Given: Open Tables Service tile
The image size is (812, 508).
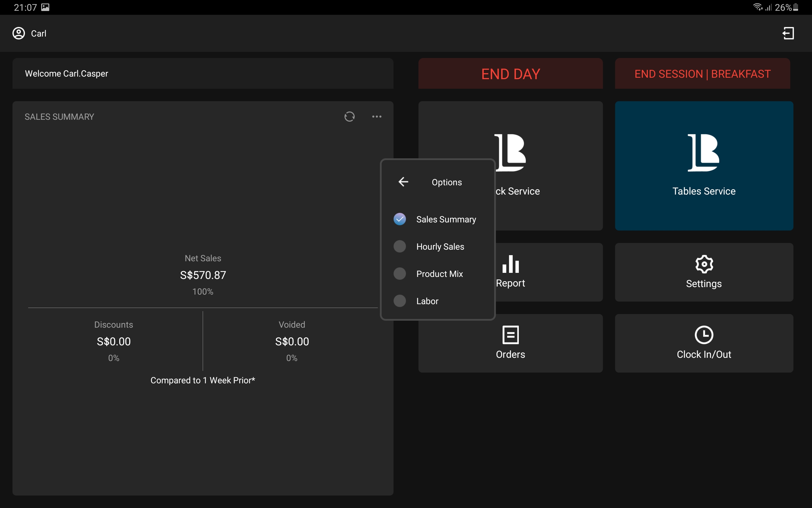Looking at the screenshot, I should (x=704, y=166).
